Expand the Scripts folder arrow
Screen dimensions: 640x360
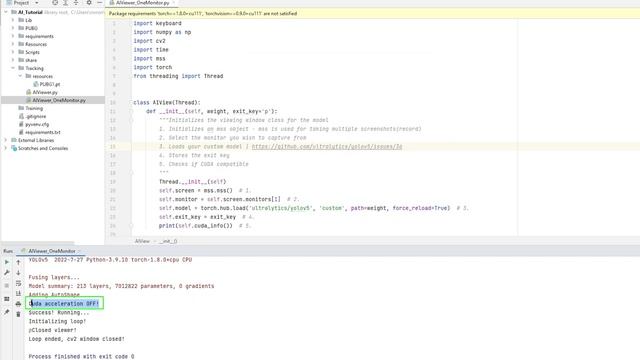pyautogui.click(x=13, y=52)
